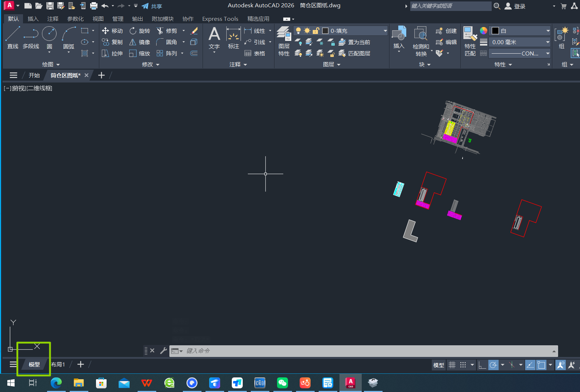Expand the 图层 panel
Viewport: 580px width, 392px height.
(x=332, y=64)
